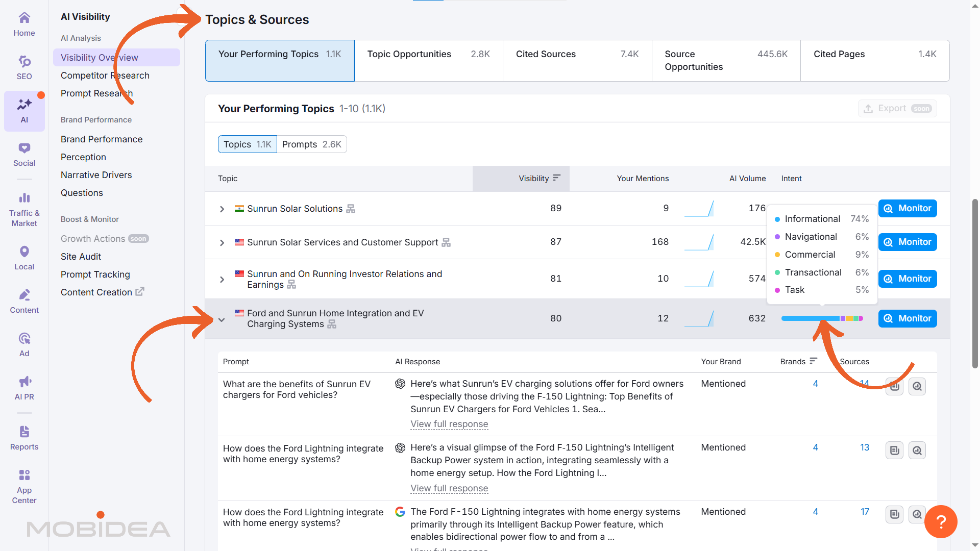Open the Cited Sources tab
This screenshot has width=980, height=551.
(x=545, y=54)
